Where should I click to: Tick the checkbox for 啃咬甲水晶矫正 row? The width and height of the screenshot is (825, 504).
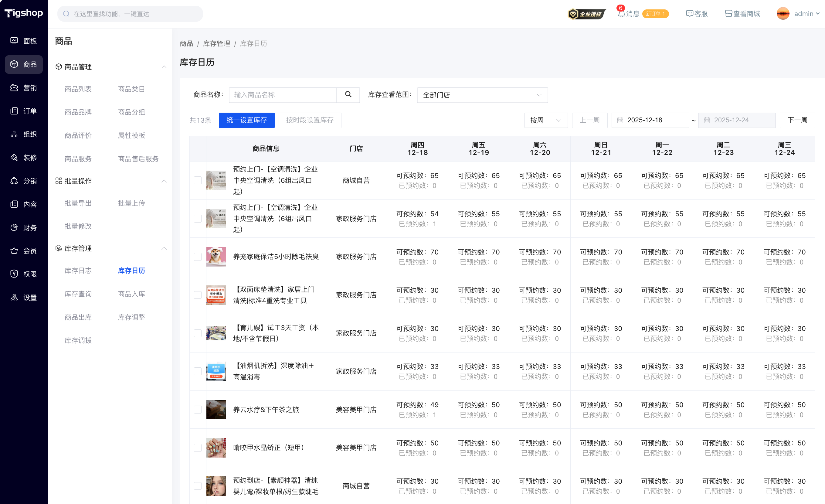198,448
